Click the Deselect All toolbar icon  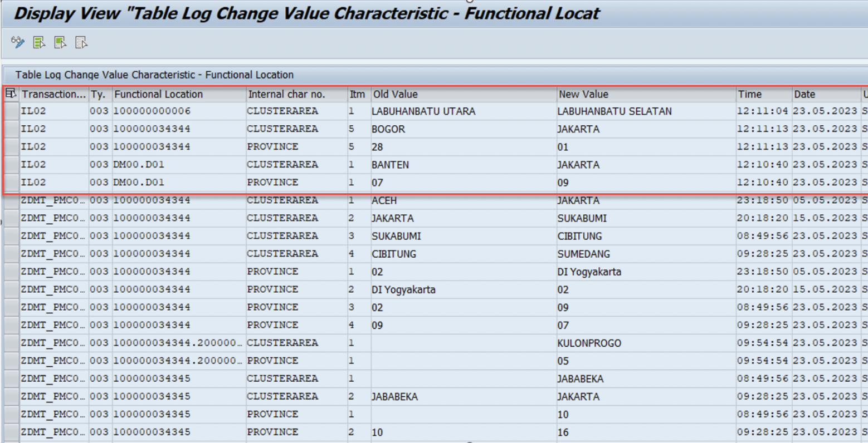(x=81, y=42)
